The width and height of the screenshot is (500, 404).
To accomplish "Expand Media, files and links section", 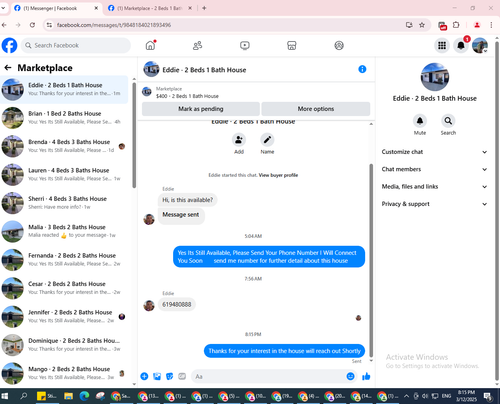I will point(434,187).
